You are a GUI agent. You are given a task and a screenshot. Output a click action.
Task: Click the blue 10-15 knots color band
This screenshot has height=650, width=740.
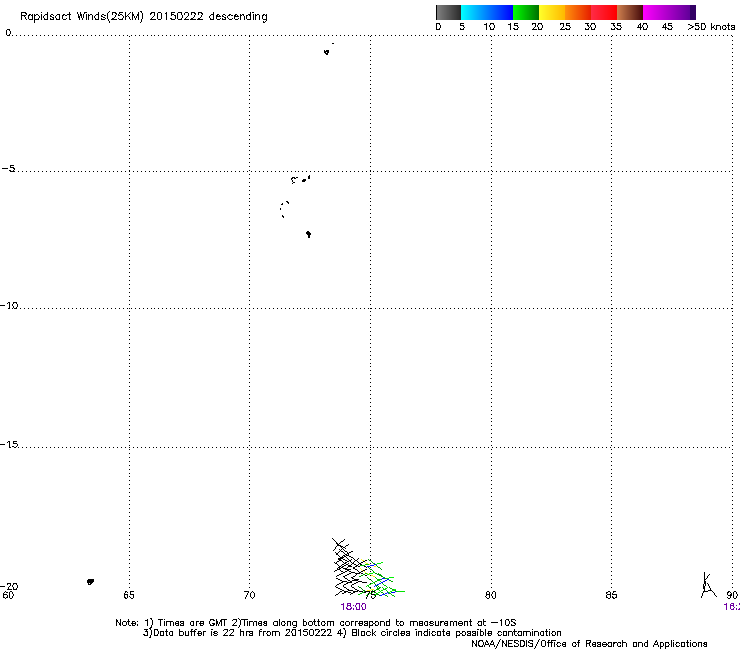(500, 12)
